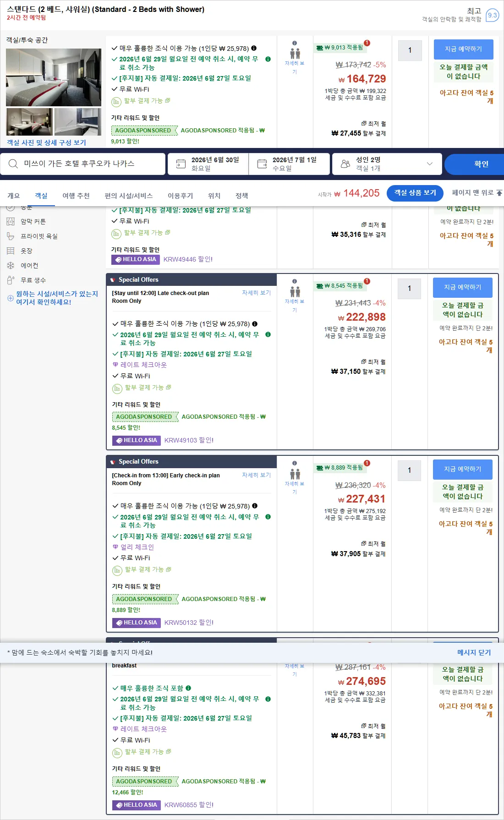Click the ₩8,545 적용됨 coupon badge
This screenshot has height=820, width=504.
340,285
